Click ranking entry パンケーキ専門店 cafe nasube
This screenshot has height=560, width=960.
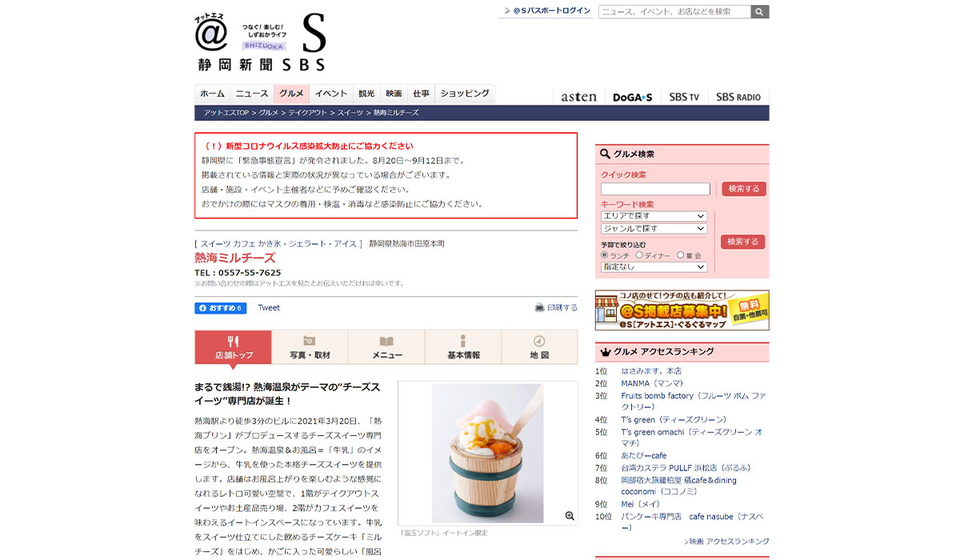point(693,522)
